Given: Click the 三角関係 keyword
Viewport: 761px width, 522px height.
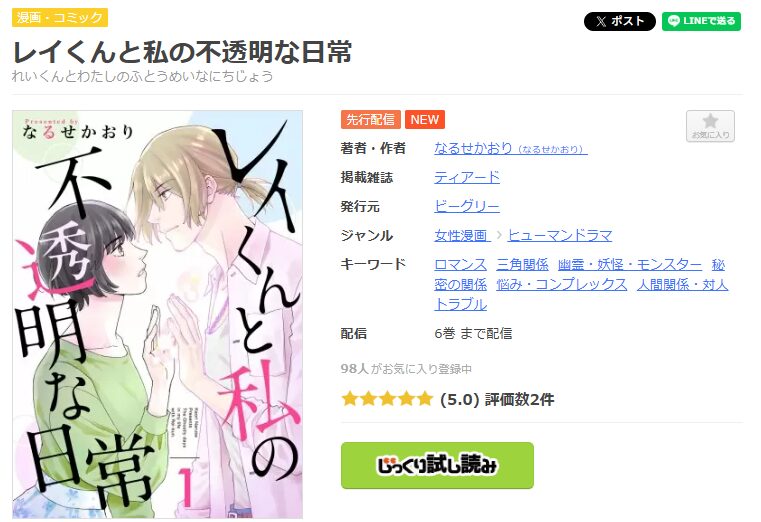Looking at the screenshot, I should pyautogui.click(x=522, y=265).
